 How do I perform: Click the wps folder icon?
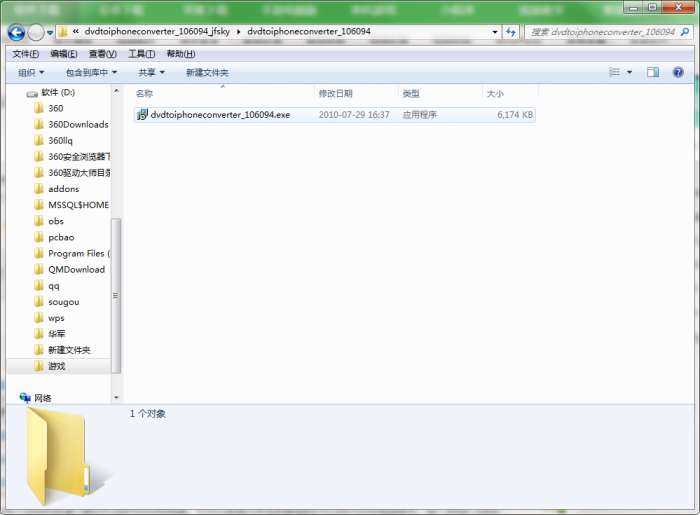coord(39,318)
